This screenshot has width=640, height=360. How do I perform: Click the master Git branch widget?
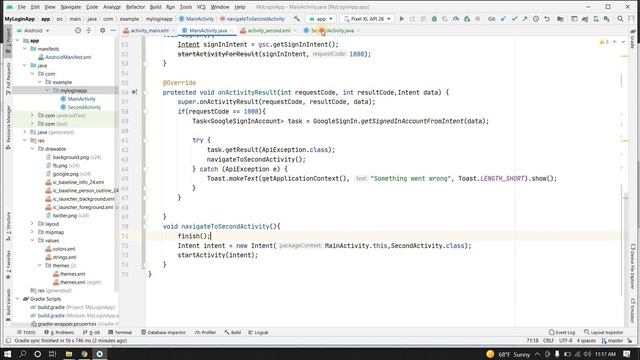612,340
